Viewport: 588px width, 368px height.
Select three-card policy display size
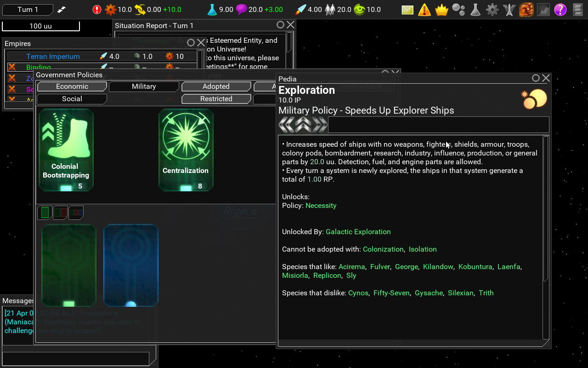[76, 213]
